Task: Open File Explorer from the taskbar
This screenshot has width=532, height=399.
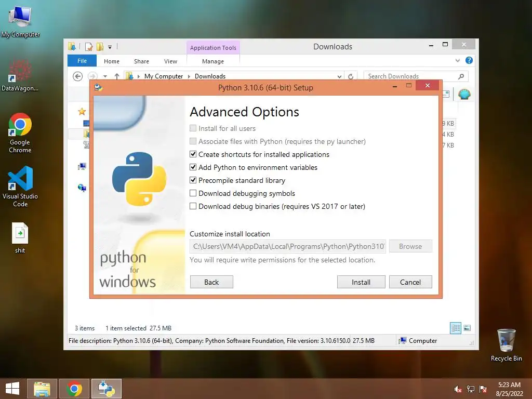Action: pos(42,389)
